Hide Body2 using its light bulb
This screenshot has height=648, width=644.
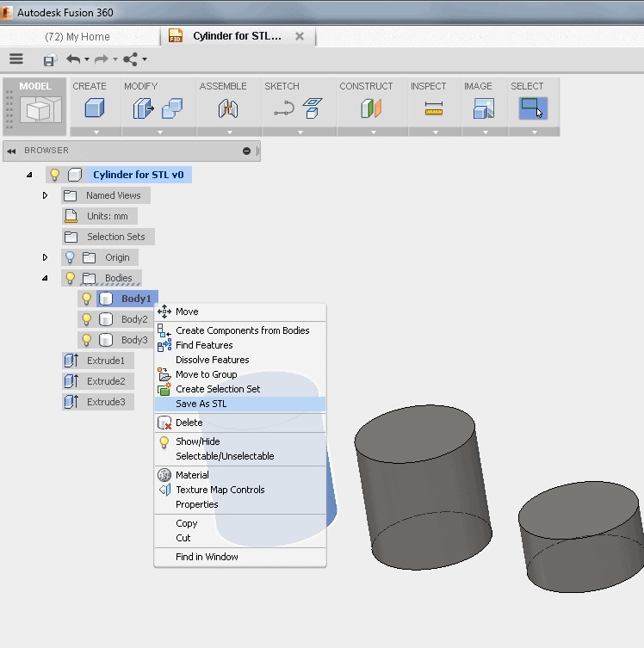[x=86, y=319]
